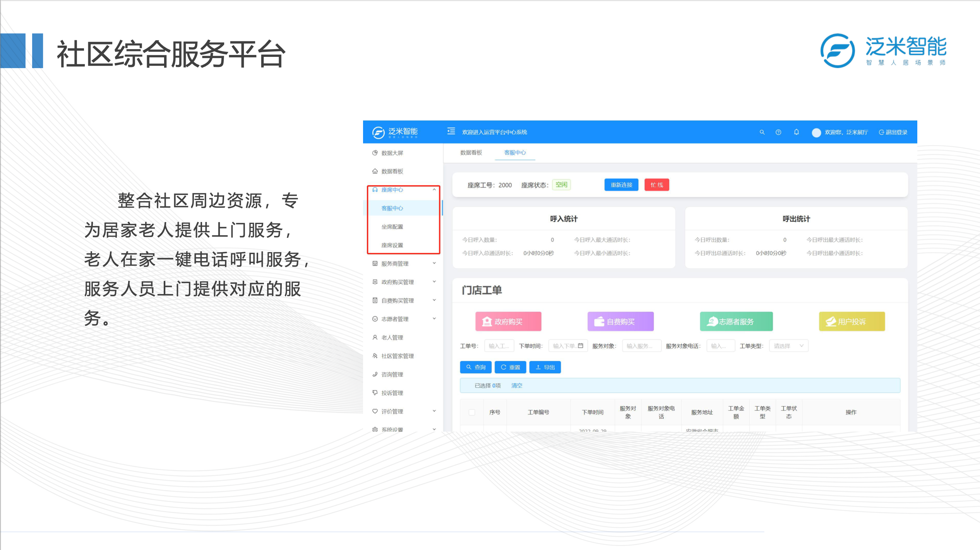
Task: Expand the 评价管理 chevron
Action: tap(434, 411)
